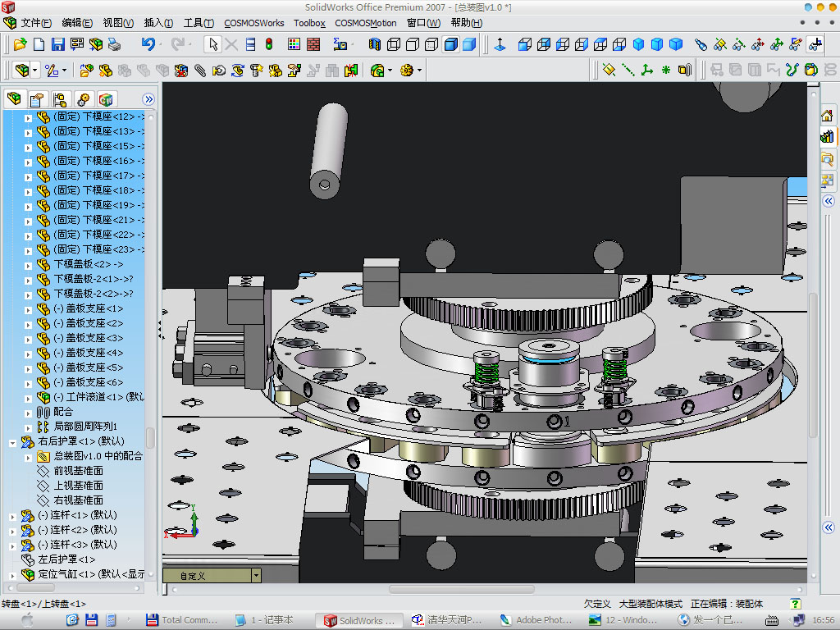Open the ConfigurationManager tab
This screenshot has width=840, height=630.
pos(59,99)
